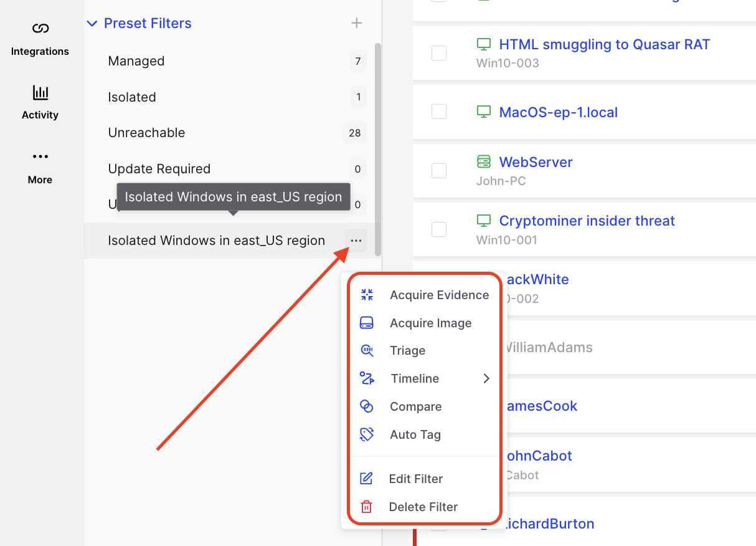Expand the Timeline submenu arrow

click(x=486, y=378)
